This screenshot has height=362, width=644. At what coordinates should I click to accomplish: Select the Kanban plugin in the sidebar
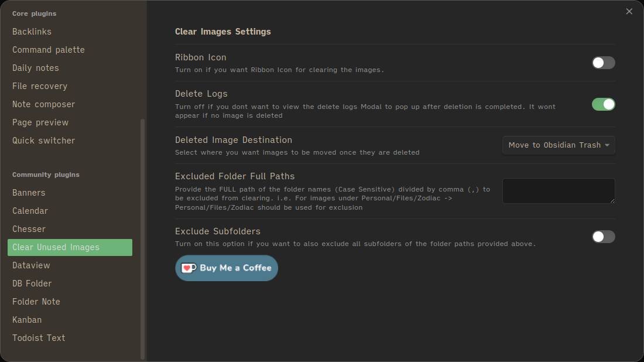coord(27,319)
